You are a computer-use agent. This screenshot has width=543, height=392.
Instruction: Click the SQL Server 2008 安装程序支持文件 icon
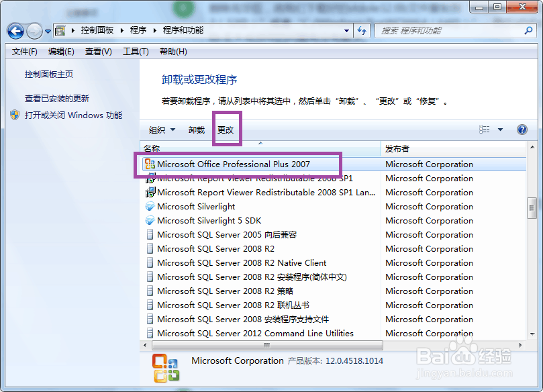pos(150,320)
